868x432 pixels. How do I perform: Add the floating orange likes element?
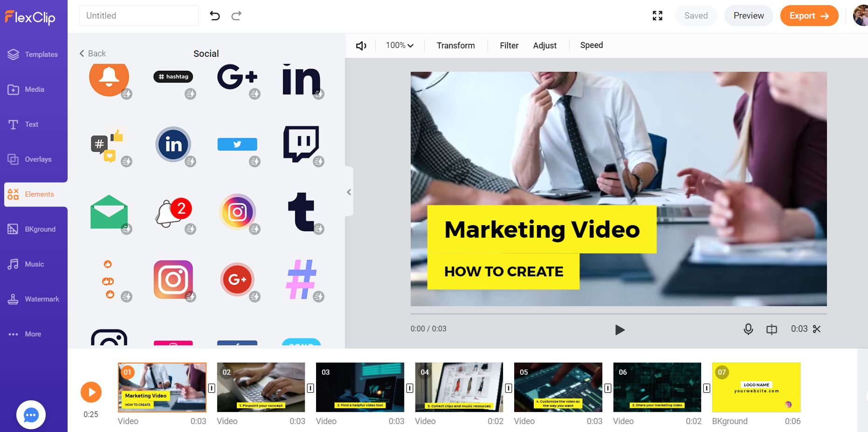click(x=109, y=280)
